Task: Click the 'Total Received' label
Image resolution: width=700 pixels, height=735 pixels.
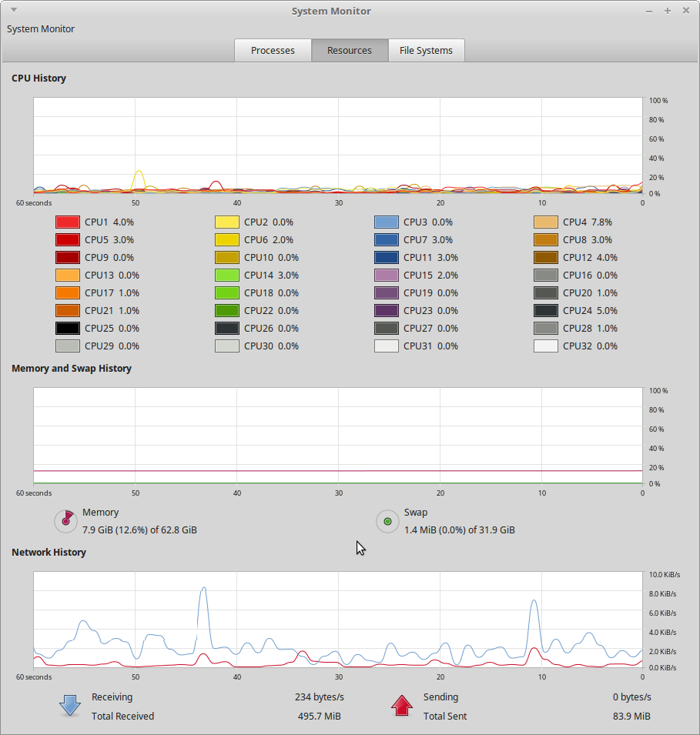Action: [123, 717]
